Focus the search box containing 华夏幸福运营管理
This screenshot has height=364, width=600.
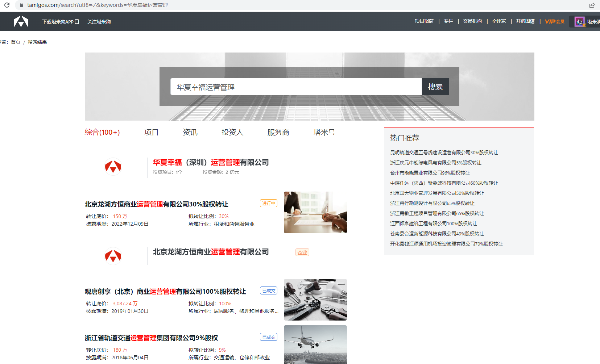pyautogui.click(x=296, y=87)
